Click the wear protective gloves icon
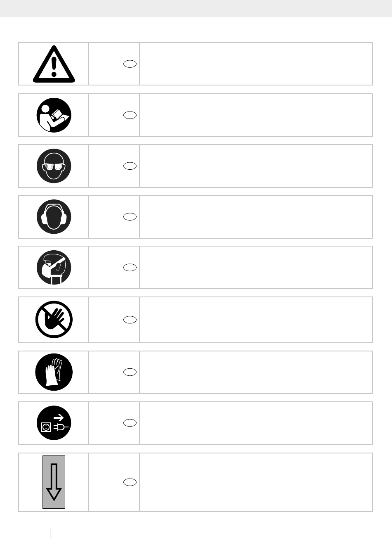392x555 pixels. point(54,372)
